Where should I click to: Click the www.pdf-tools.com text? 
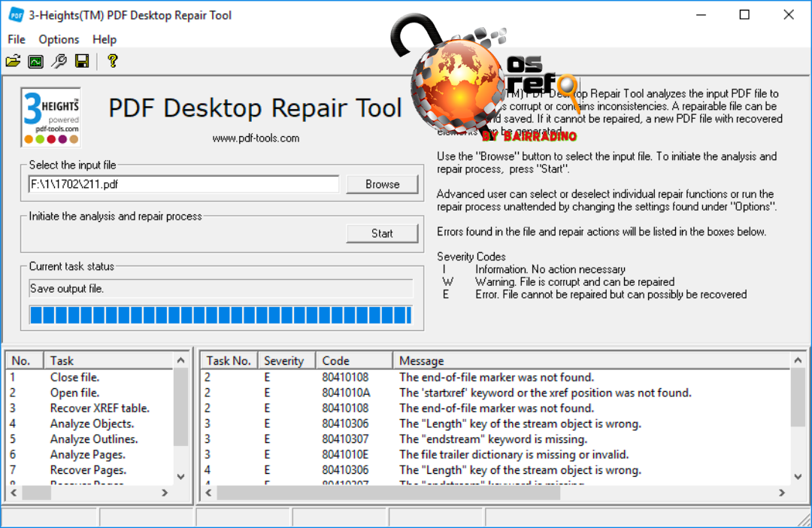[256, 138]
